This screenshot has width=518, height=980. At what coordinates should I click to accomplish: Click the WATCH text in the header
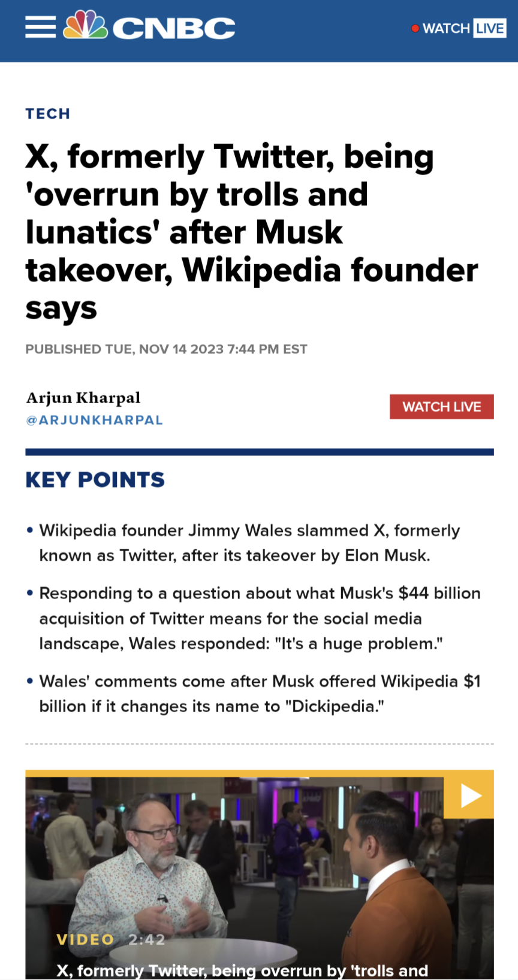pos(446,28)
